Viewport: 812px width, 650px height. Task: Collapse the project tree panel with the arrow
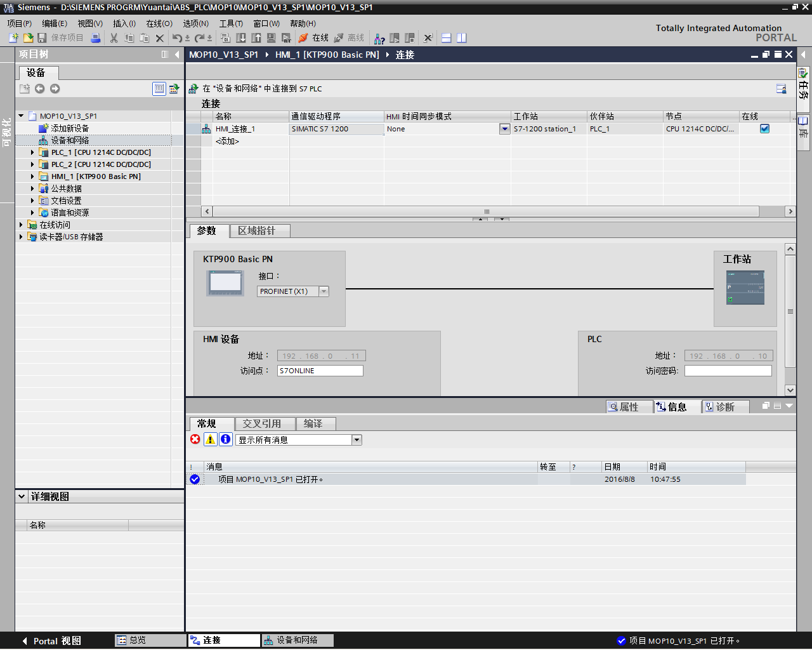[x=177, y=55]
